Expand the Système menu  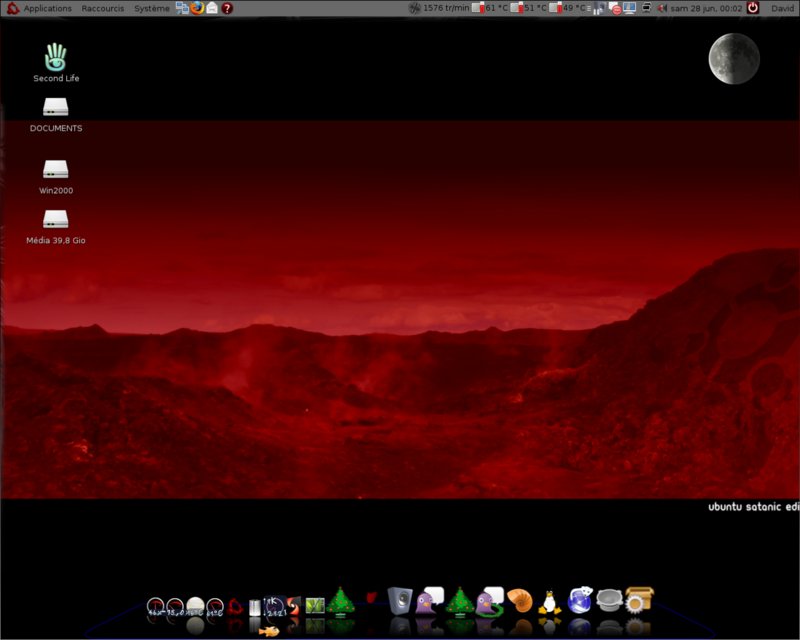click(x=152, y=8)
